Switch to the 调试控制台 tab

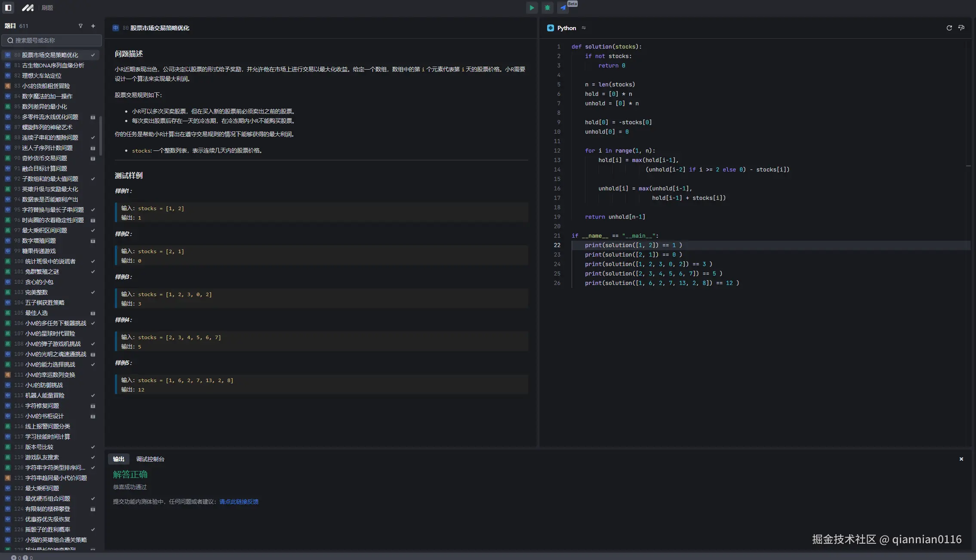click(150, 459)
